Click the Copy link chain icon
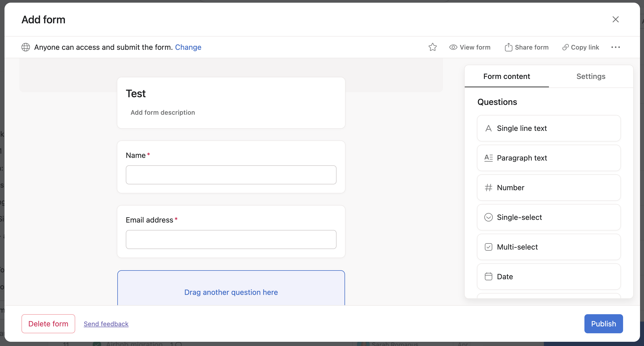644x346 pixels. pyautogui.click(x=565, y=47)
